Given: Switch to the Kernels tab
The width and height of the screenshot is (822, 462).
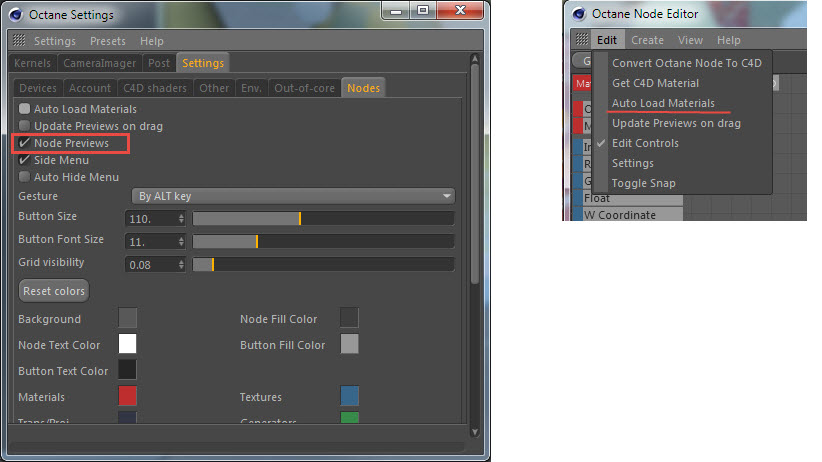Looking at the screenshot, I should pos(33,63).
